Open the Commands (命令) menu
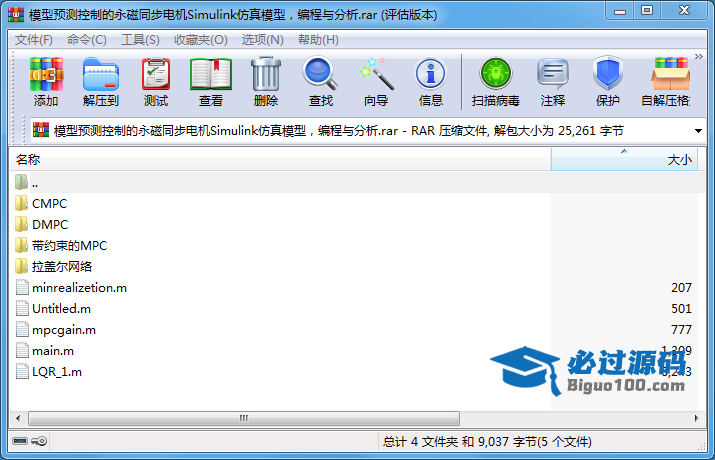Image resolution: width=715 pixels, height=460 pixels. (x=87, y=40)
